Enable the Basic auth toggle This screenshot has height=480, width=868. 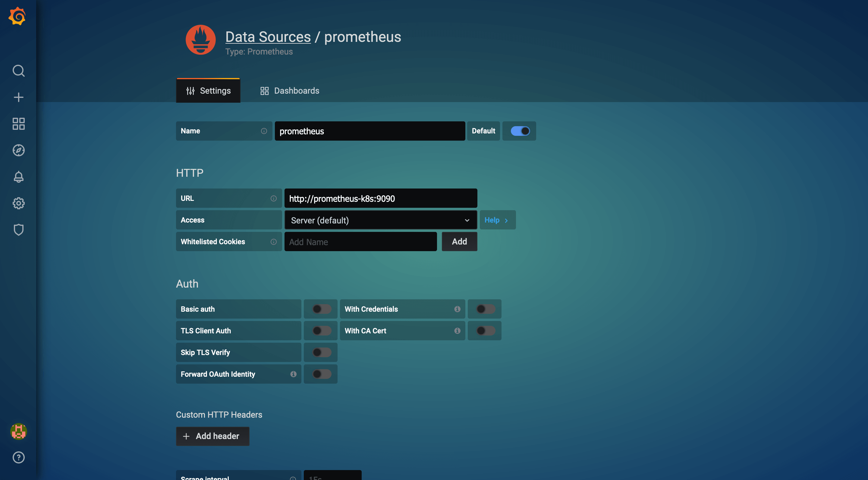(x=321, y=309)
